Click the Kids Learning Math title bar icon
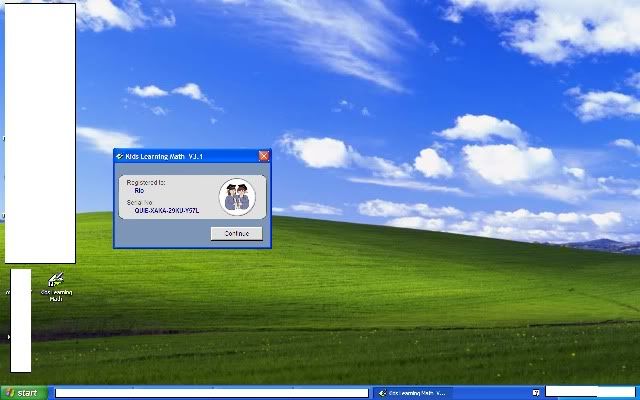640x400 pixels. 120,156
